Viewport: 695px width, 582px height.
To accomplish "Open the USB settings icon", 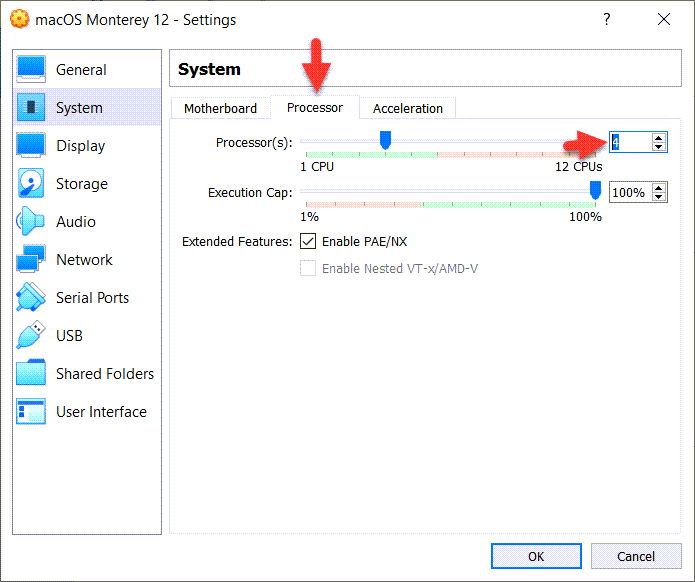I will [x=31, y=336].
